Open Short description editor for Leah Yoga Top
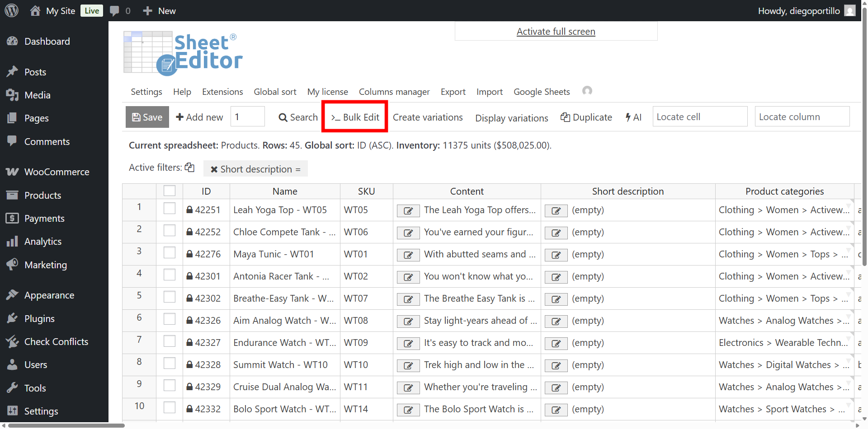 pyautogui.click(x=556, y=210)
